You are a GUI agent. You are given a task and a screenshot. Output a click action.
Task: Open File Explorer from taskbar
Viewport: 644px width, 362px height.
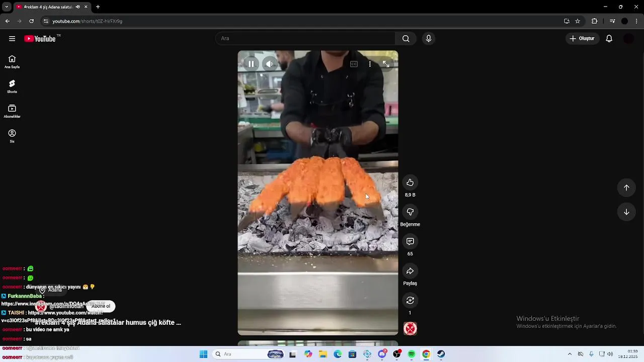pos(323,354)
